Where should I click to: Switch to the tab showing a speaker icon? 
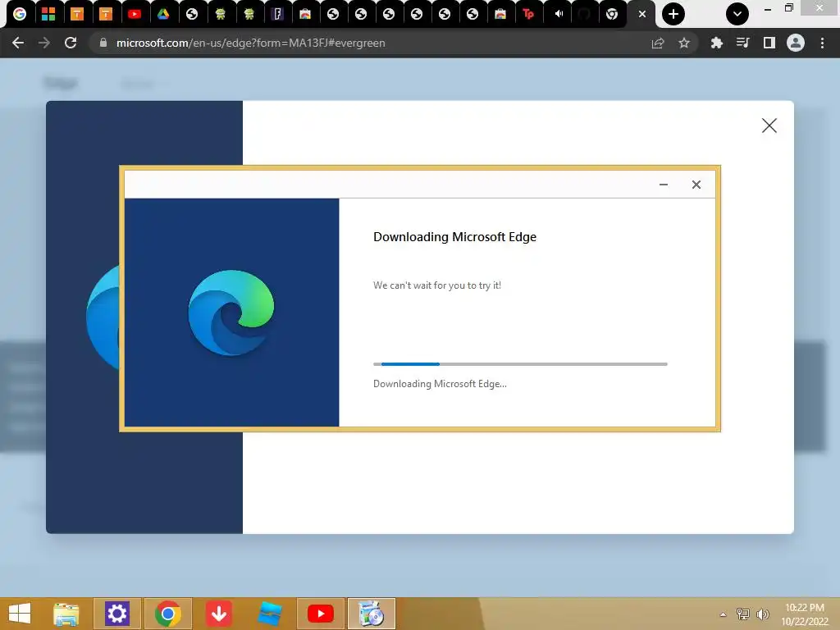click(558, 14)
